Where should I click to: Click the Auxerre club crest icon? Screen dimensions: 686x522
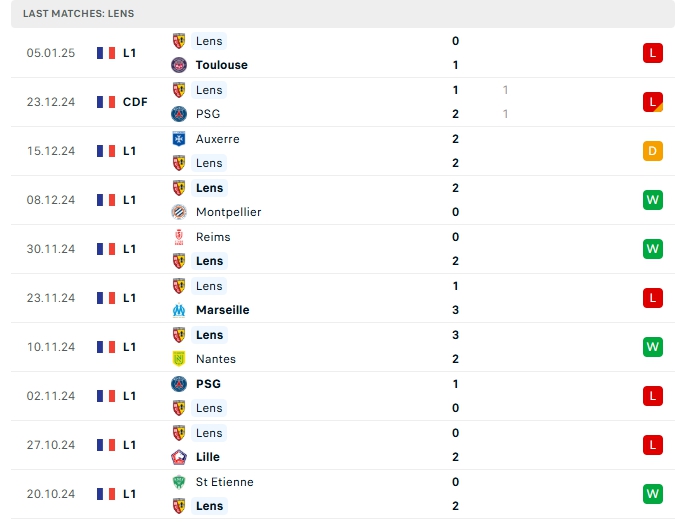(x=180, y=139)
